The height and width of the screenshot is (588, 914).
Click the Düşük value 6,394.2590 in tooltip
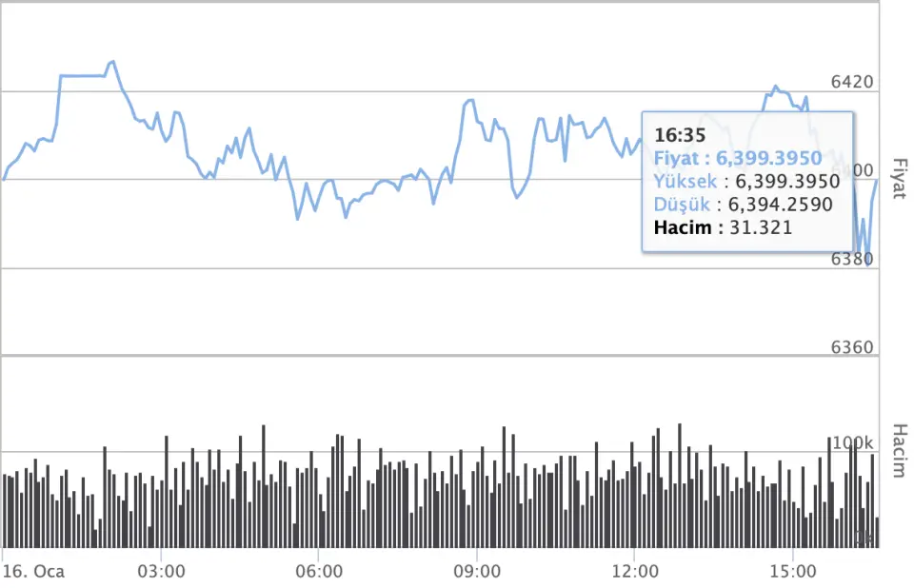click(x=780, y=205)
